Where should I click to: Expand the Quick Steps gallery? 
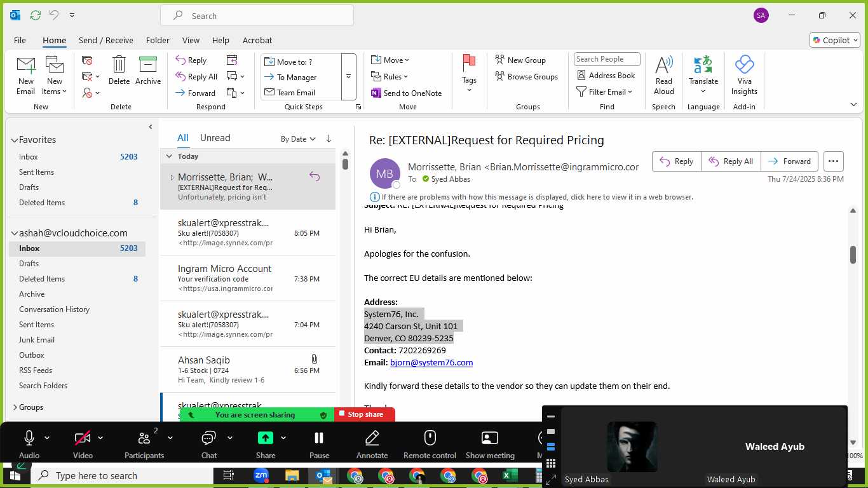[348, 77]
